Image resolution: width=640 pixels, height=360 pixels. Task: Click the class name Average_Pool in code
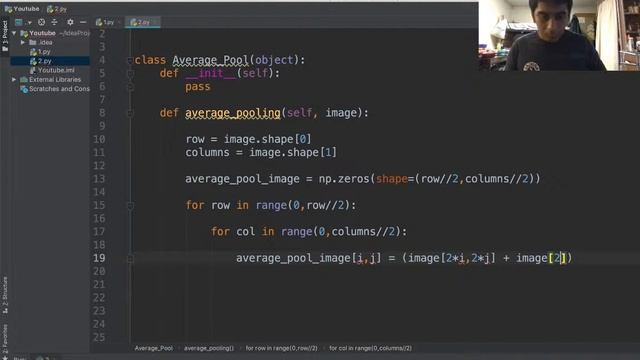[210, 60]
